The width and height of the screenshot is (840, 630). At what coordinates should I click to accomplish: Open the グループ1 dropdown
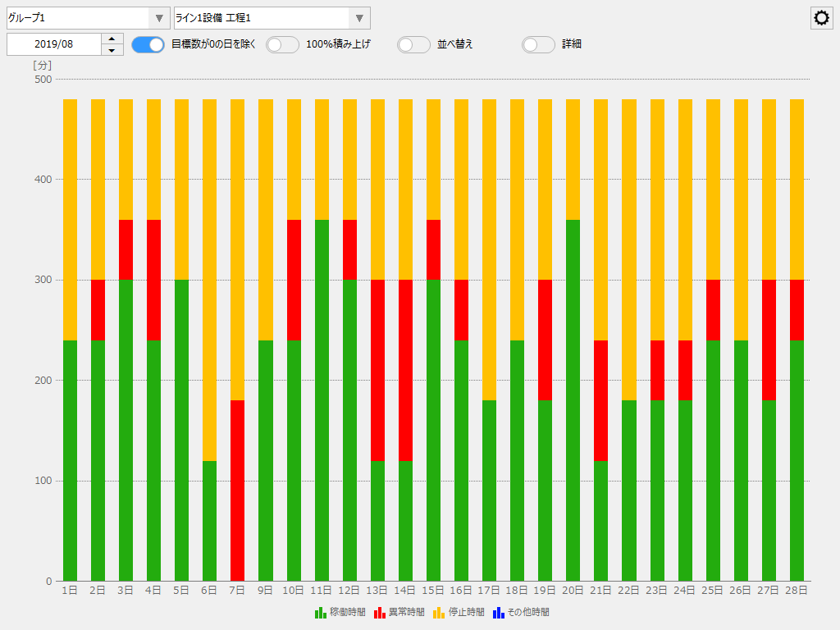click(82, 17)
